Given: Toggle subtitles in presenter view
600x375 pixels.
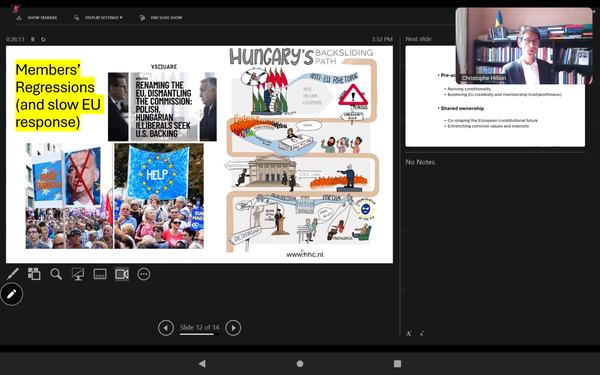Looking at the screenshot, I should point(100,274).
